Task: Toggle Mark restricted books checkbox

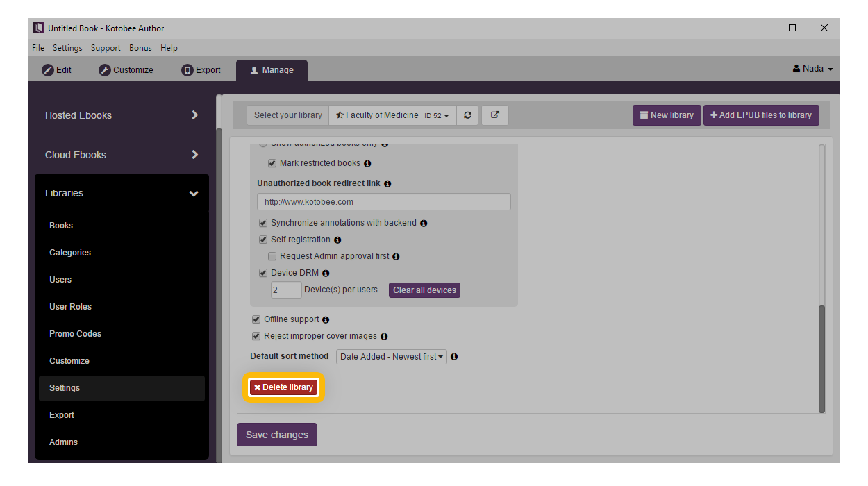Action: click(x=273, y=164)
